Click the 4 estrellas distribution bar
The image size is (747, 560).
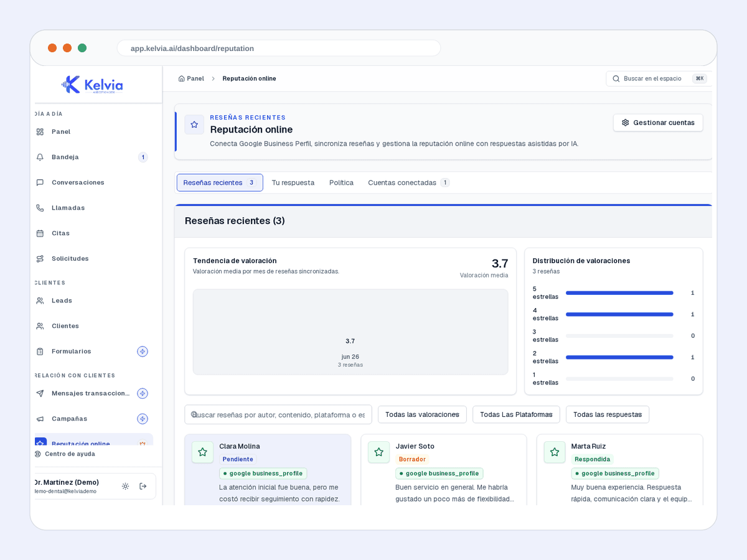click(x=619, y=314)
